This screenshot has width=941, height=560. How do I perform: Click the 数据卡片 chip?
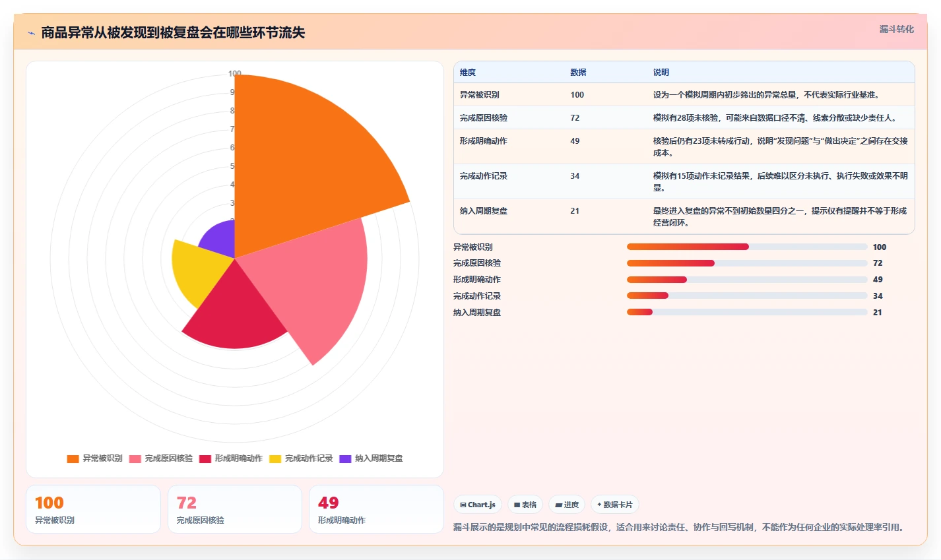(x=615, y=505)
